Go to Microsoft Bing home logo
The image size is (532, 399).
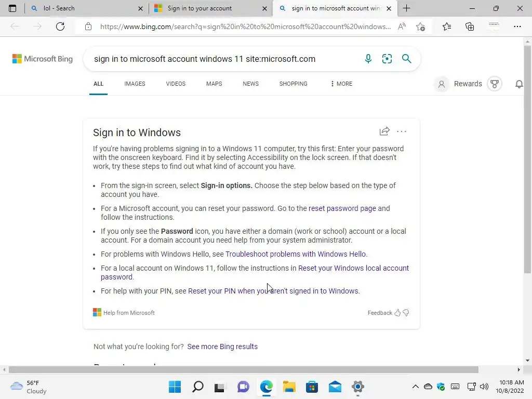(x=43, y=59)
